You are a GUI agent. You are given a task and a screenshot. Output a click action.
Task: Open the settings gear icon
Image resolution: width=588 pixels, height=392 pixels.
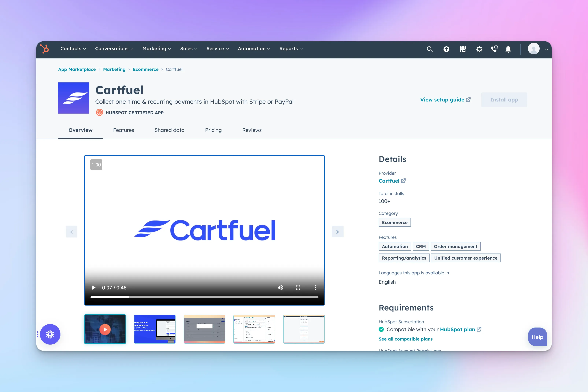click(479, 49)
